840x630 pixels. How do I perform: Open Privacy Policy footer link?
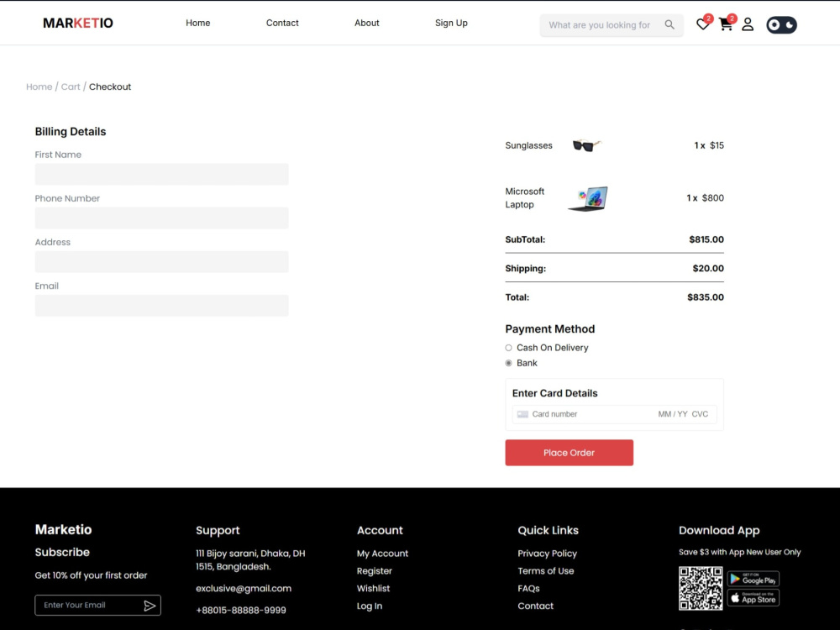(x=547, y=554)
